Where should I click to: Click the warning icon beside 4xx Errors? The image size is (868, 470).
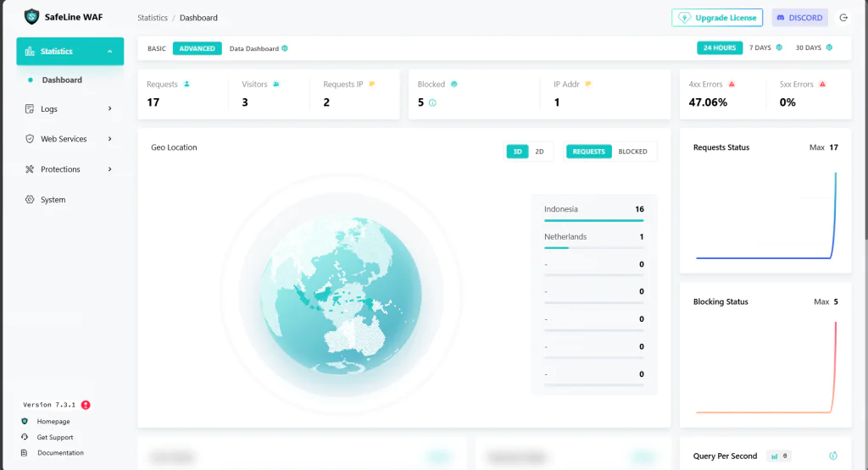click(x=732, y=84)
